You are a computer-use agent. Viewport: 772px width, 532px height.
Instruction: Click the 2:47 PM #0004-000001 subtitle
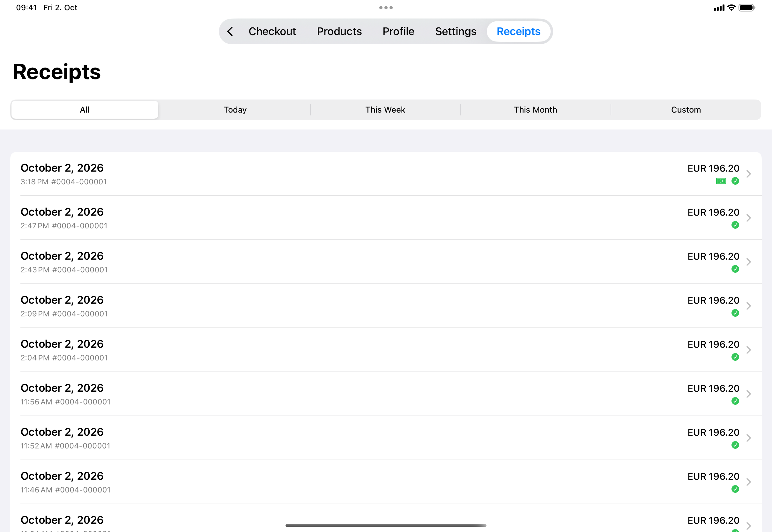point(64,226)
